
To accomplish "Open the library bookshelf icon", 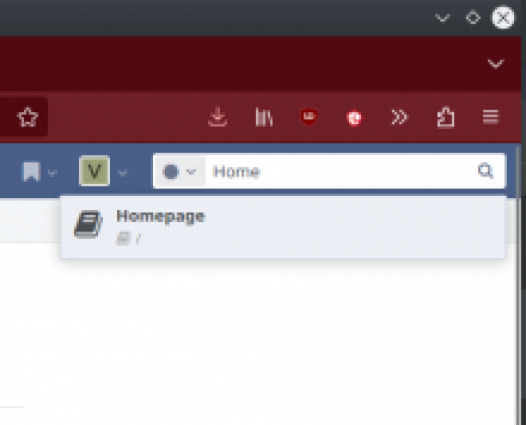I will 264,117.
